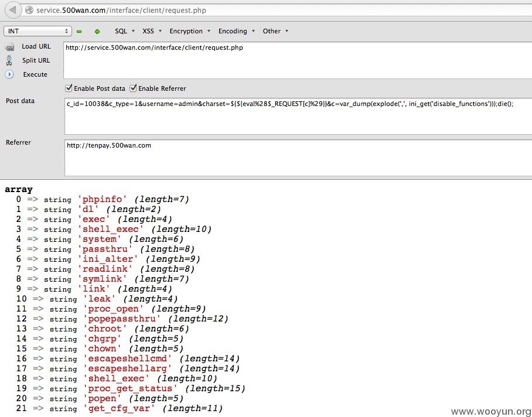Click the Post data label
Image resolution: width=532 pixels, height=417 pixels.
(x=20, y=101)
